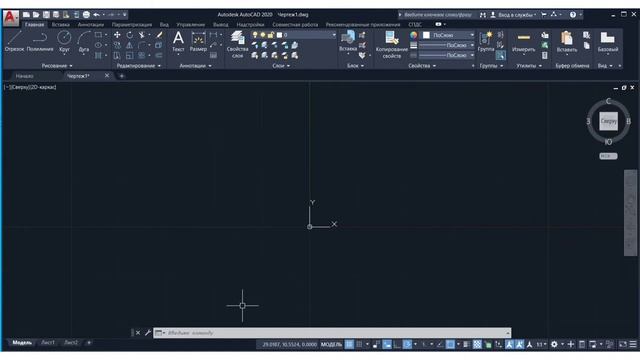Toggle МОДЕЛЬ model space button

click(331, 344)
